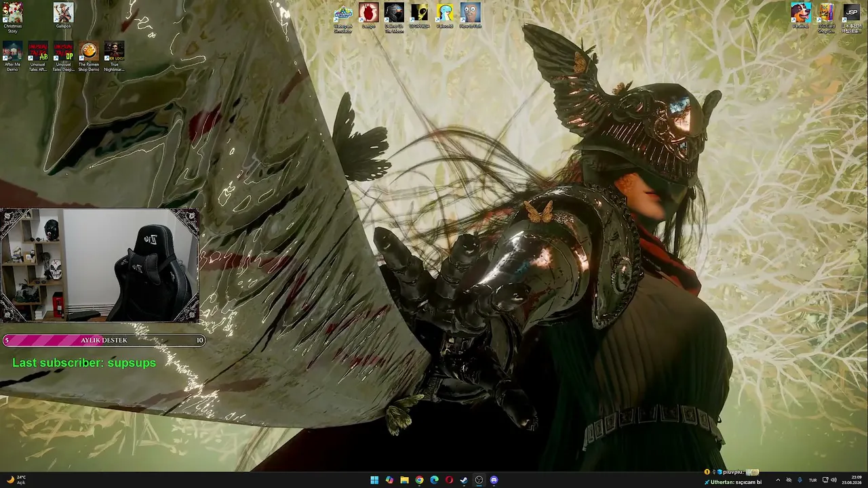Select the TCG Card Shop Simulator shortcut

tap(826, 18)
